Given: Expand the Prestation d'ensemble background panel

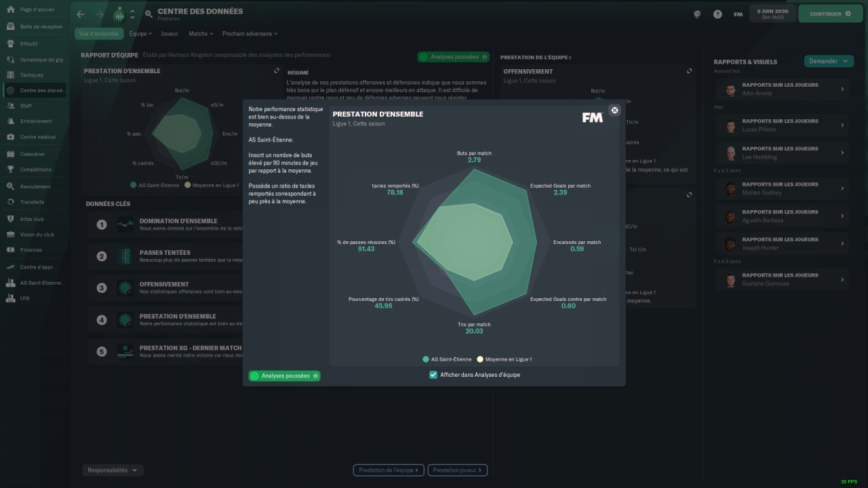Looking at the screenshot, I should pos(277,70).
